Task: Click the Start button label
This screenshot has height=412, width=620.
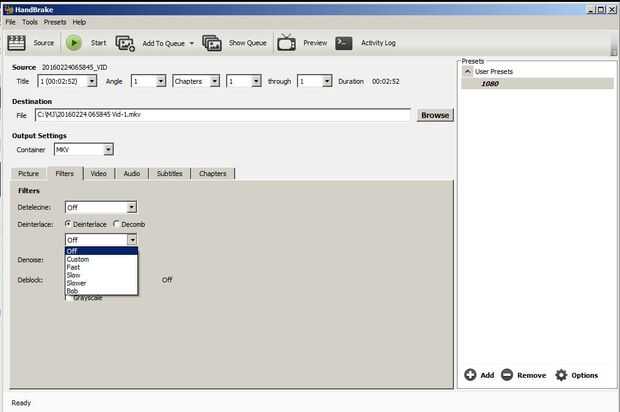Action: click(x=98, y=43)
